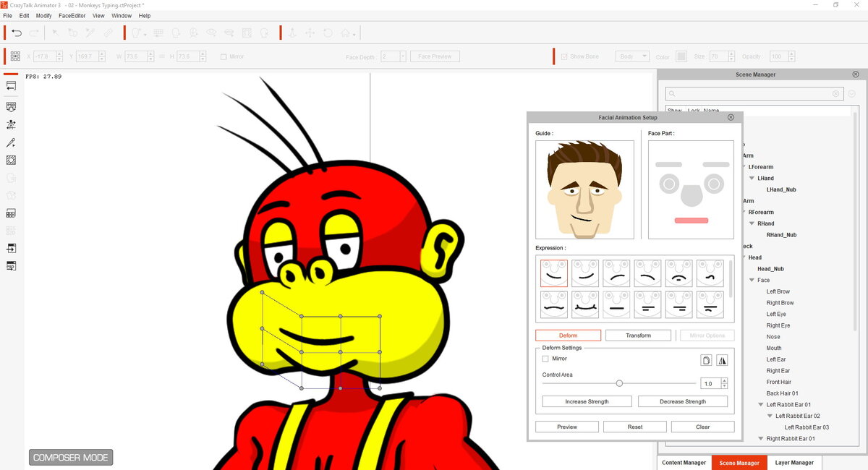Collapse Left Rabbit Ear 02 in Scene Manager
The width and height of the screenshot is (868, 470).
click(770, 415)
